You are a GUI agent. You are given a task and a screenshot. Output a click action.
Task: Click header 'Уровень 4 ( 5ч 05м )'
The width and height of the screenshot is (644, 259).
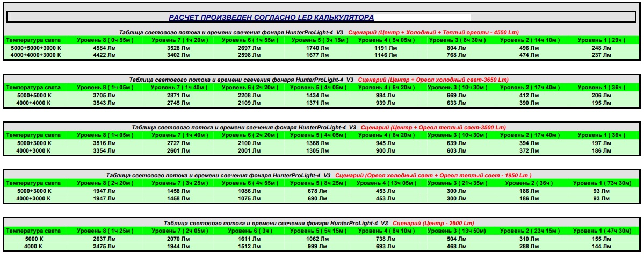pyautogui.click(x=387, y=40)
